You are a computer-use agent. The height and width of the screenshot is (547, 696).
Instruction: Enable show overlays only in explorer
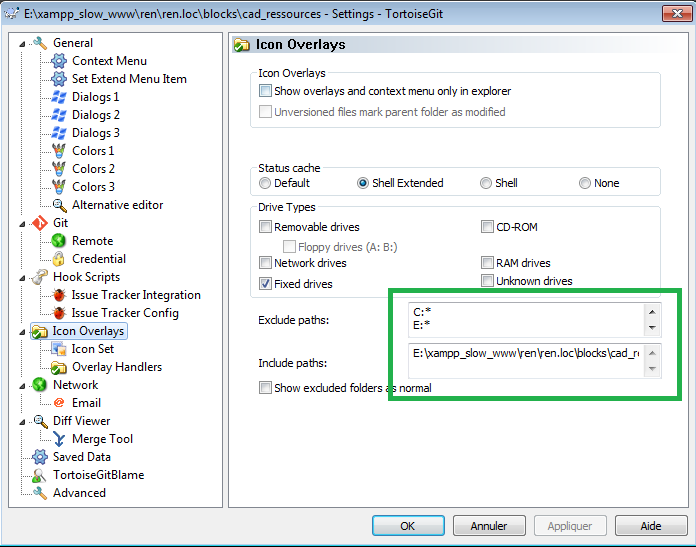point(265,91)
